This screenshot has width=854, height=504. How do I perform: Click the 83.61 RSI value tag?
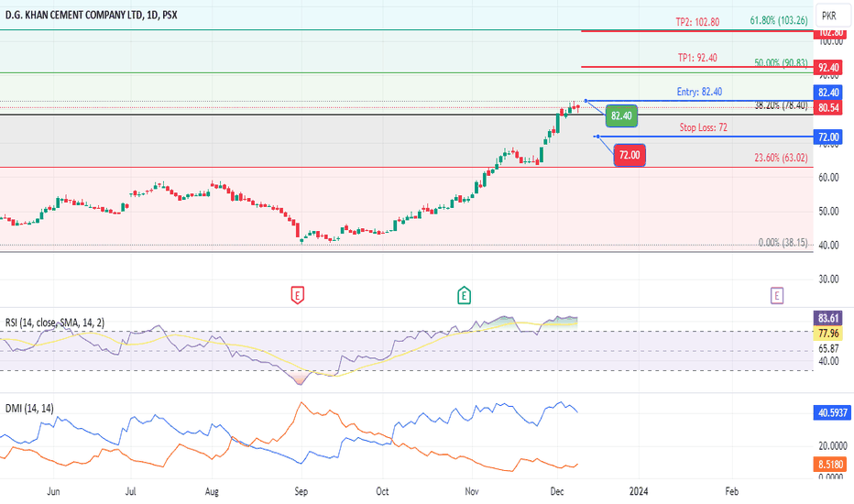828,318
